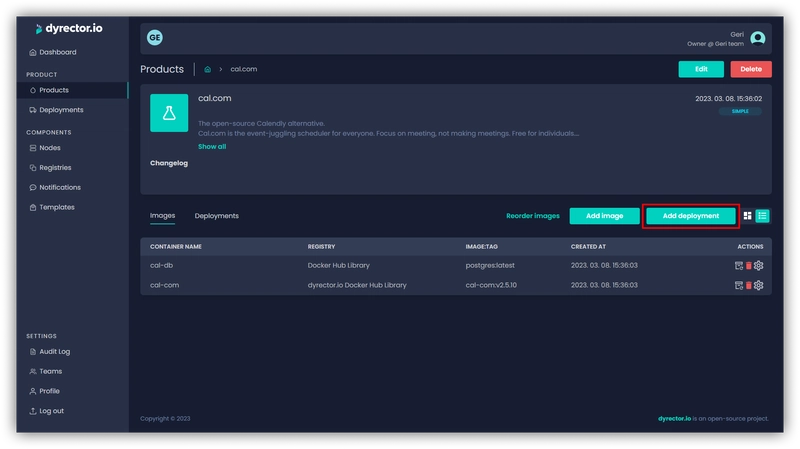Click Reorder images link
The image size is (800, 449).
533,216
